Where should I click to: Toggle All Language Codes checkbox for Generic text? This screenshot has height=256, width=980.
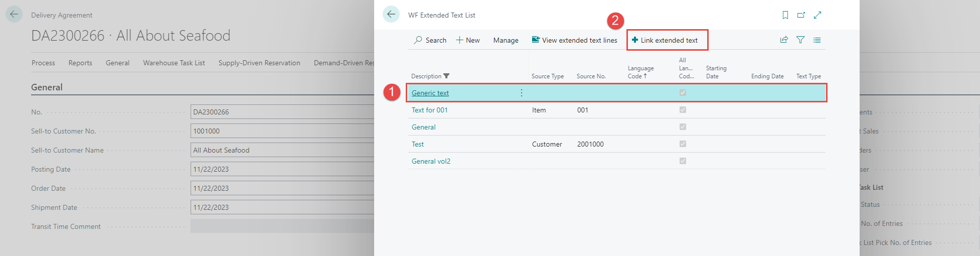pyautogui.click(x=683, y=93)
